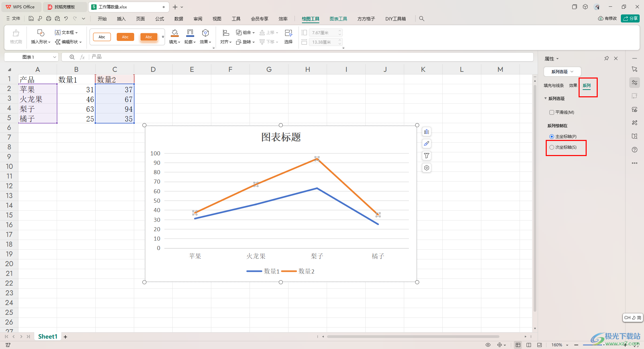
Task: Click the selection arrow icon in sidebar
Action: point(635,69)
